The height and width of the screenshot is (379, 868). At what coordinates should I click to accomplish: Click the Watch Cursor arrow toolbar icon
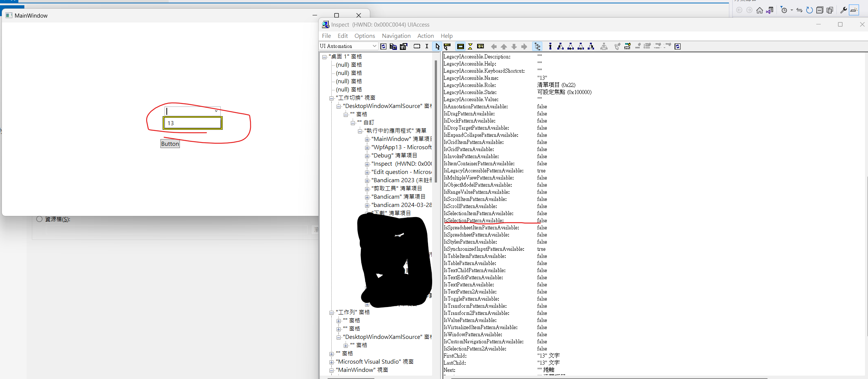[x=437, y=46]
